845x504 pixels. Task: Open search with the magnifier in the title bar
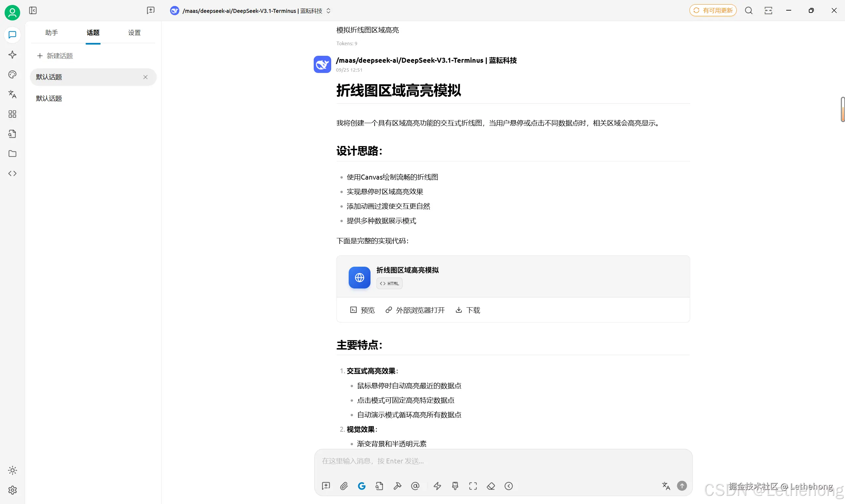[749, 11]
